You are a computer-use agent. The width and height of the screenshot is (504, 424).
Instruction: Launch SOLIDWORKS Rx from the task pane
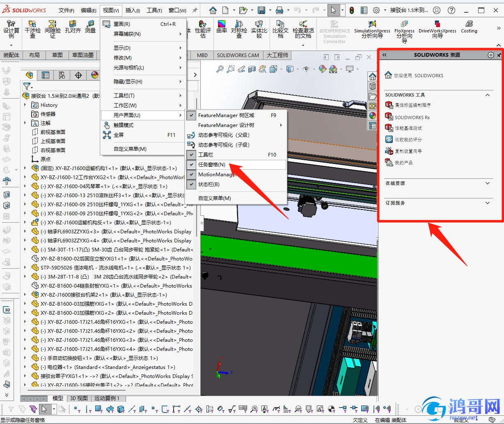(x=412, y=118)
